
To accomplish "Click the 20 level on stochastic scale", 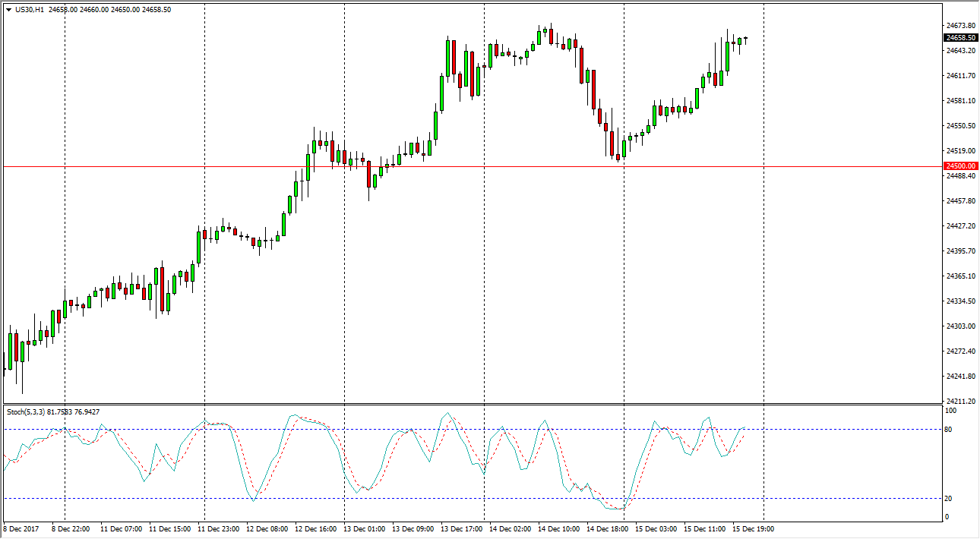I will click(x=950, y=498).
